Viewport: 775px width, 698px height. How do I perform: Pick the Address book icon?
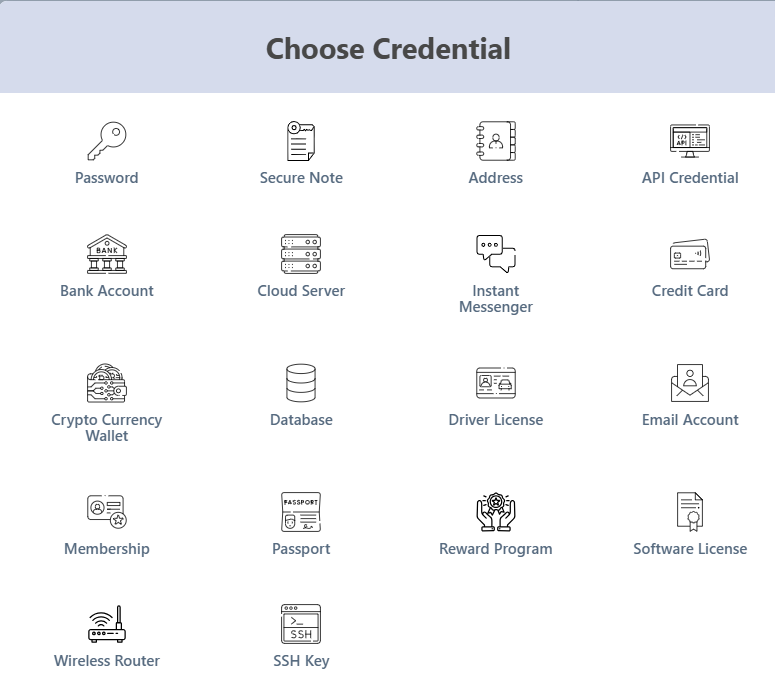point(496,141)
